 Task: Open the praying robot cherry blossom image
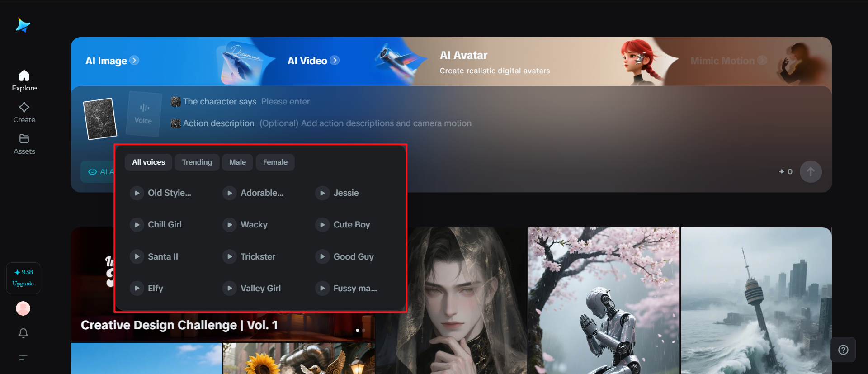(x=604, y=301)
